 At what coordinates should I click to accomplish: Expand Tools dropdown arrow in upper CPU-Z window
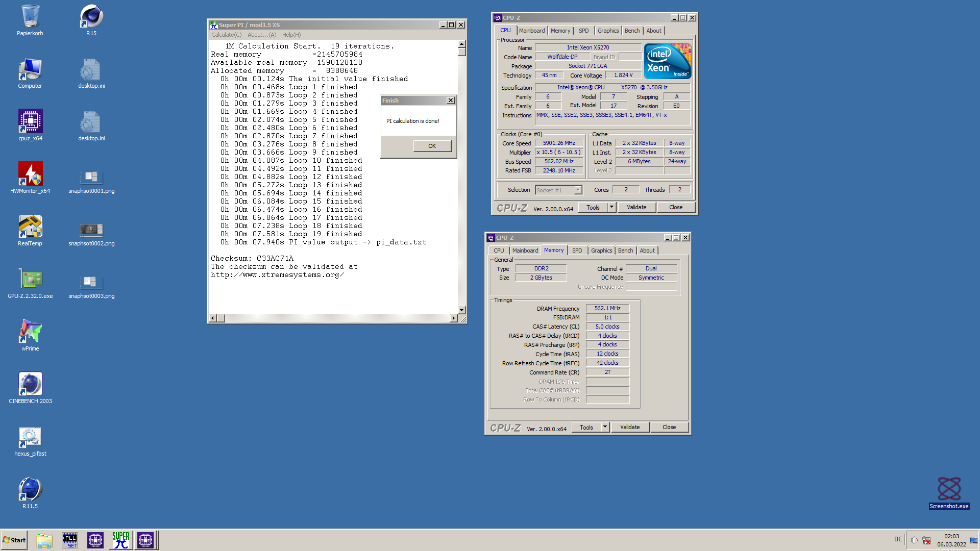pyautogui.click(x=611, y=208)
